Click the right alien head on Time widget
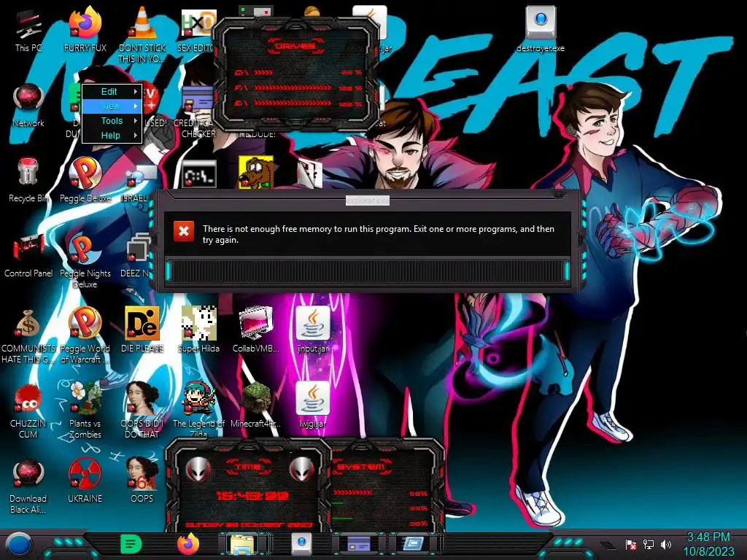This screenshot has width=747, height=560. click(301, 469)
